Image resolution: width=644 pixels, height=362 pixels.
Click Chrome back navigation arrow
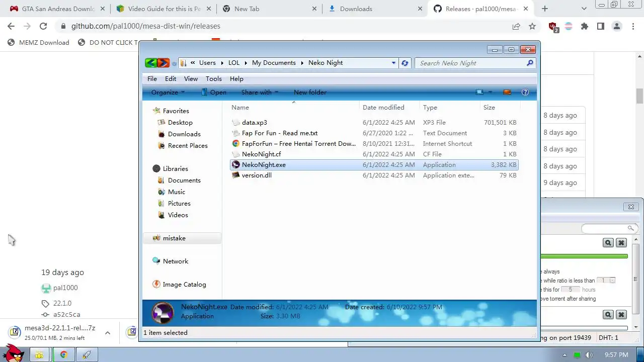(x=11, y=26)
